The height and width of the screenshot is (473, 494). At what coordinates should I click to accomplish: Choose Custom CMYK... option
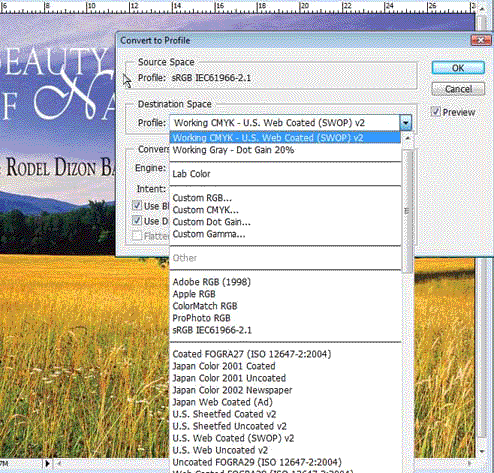tap(285, 210)
